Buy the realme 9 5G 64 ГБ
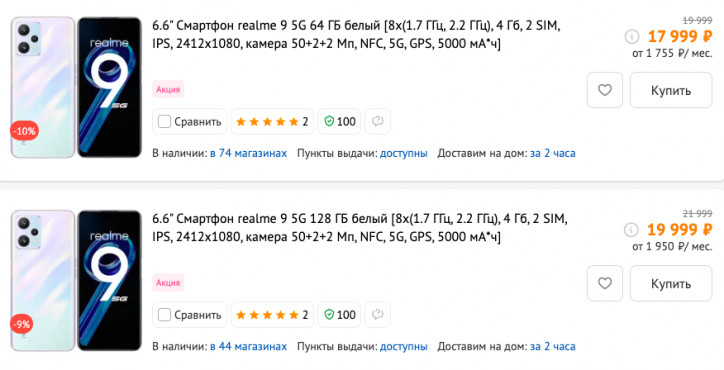This screenshot has height=370, width=724. click(x=671, y=90)
